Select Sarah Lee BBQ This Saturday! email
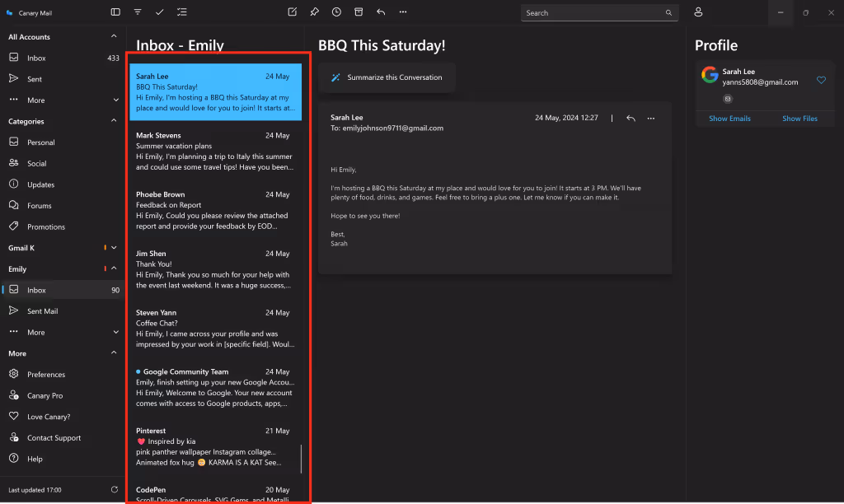This screenshot has height=504, width=844. point(215,92)
